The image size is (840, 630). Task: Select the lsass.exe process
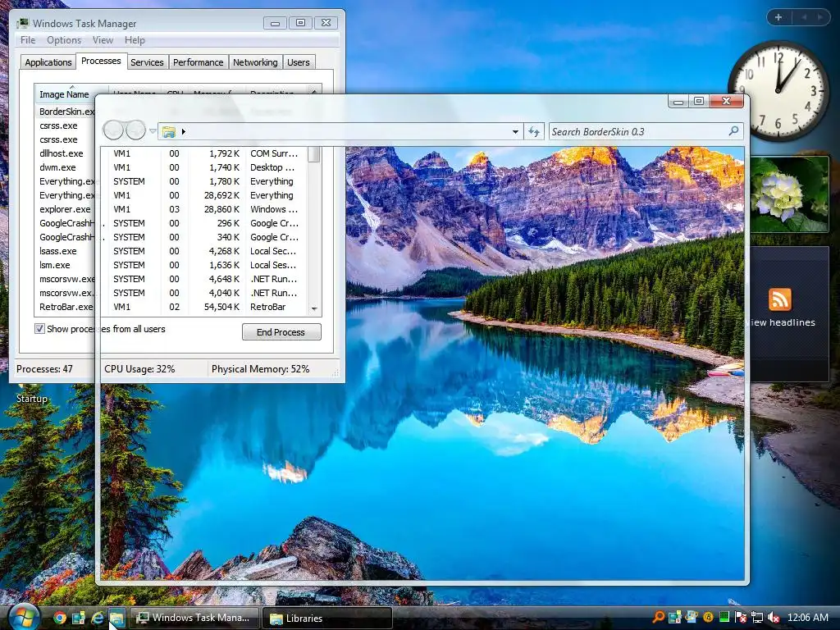58,251
